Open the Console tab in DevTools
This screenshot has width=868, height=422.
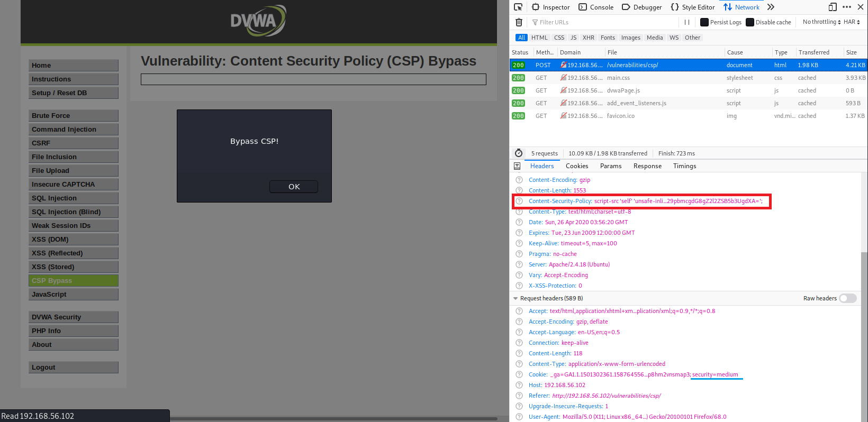(x=596, y=7)
